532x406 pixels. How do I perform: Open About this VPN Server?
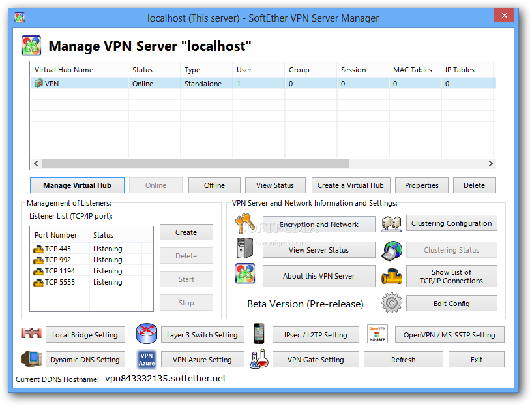tap(319, 276)
